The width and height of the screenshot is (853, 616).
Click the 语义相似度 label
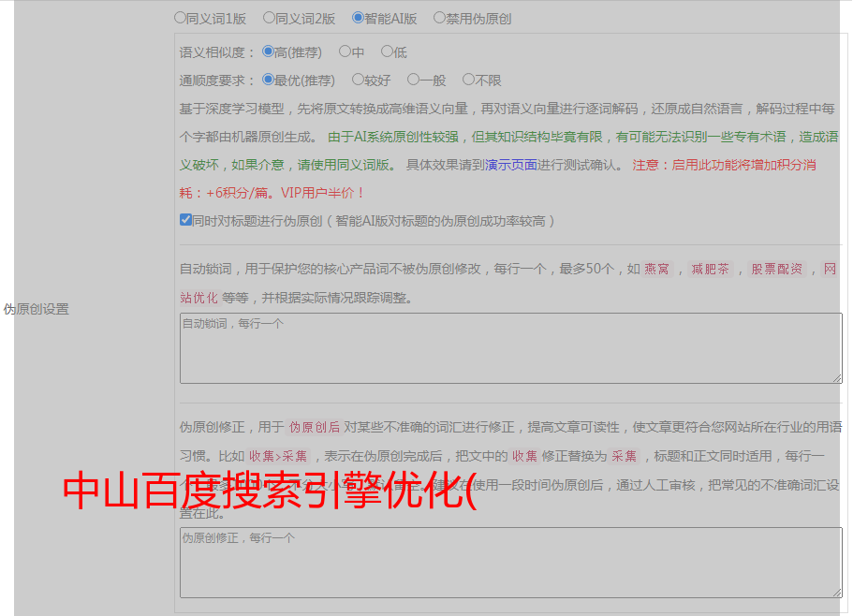point(216,52)
